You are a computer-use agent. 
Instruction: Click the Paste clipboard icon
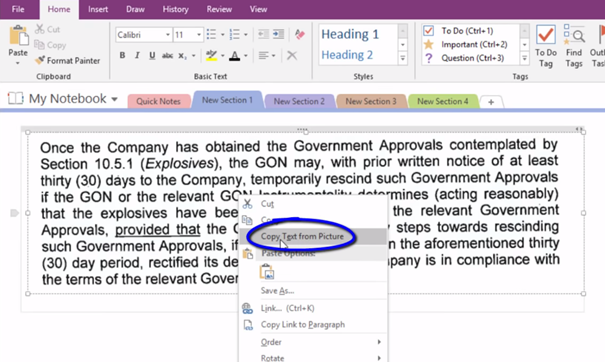pos(19,36)
